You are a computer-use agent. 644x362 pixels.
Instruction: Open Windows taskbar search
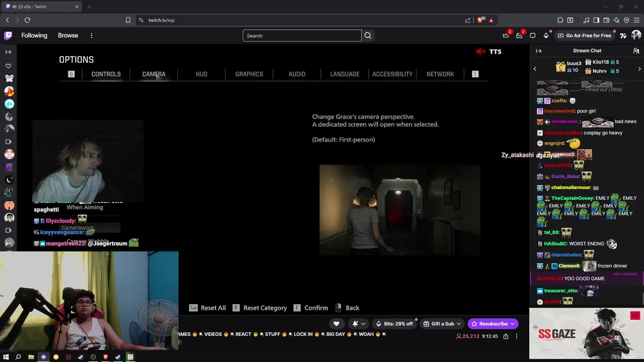pyautogui.click(x=18, y=357)
